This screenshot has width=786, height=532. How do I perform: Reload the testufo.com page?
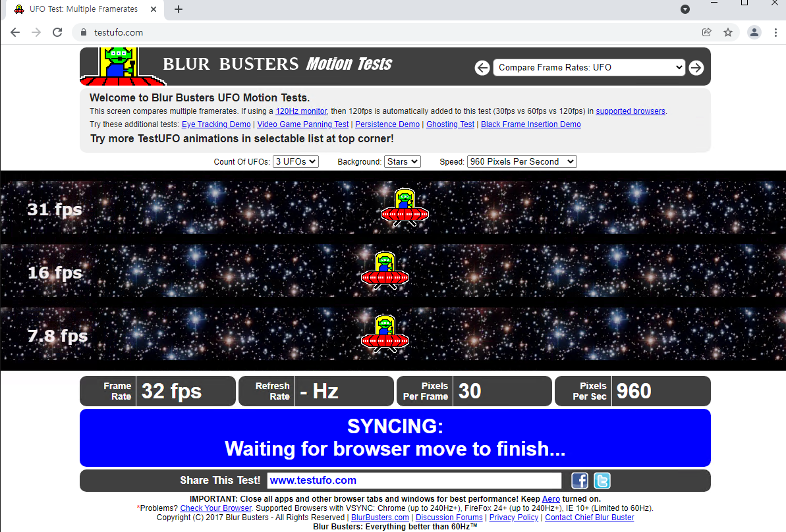[57, 32]
